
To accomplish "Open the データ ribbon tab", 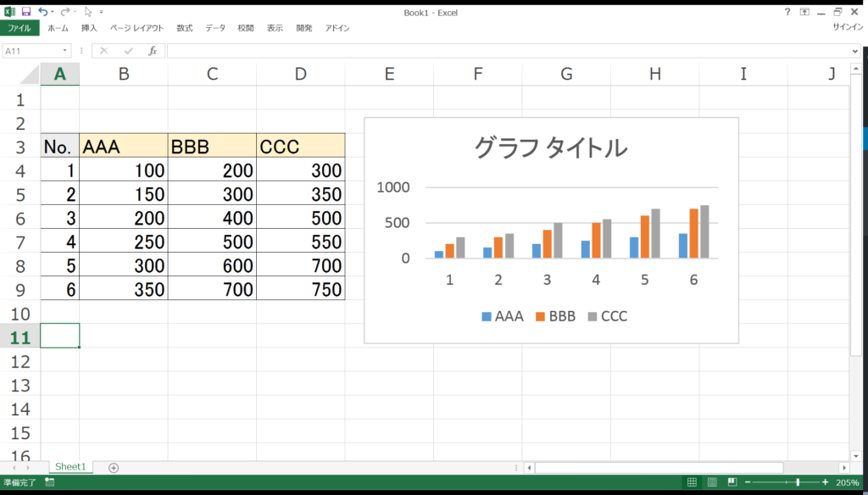I will pyautogui.click(x=215, y=27).
